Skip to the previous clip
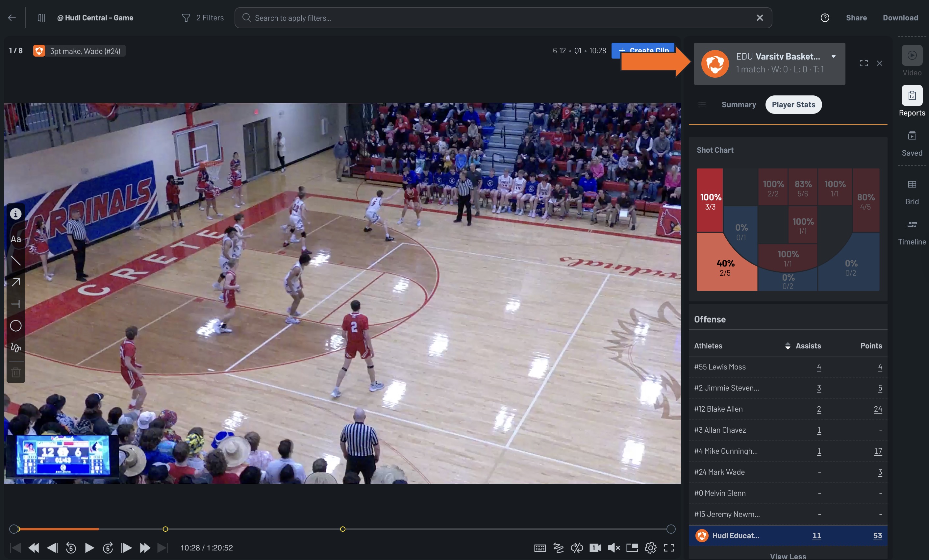The width and height of the screenshot is (929, 560). (x=15, y=547)
